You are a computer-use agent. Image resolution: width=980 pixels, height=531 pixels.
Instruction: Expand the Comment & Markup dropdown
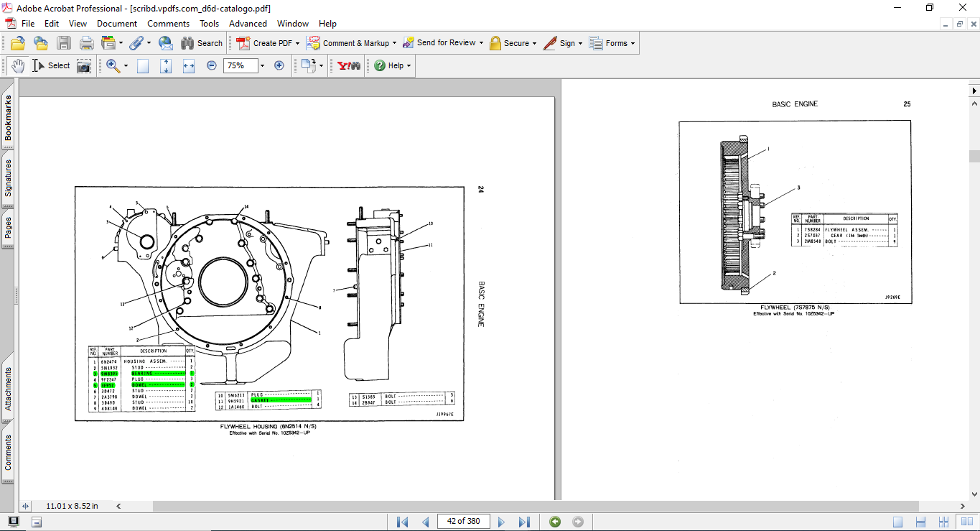click(394, 43)
